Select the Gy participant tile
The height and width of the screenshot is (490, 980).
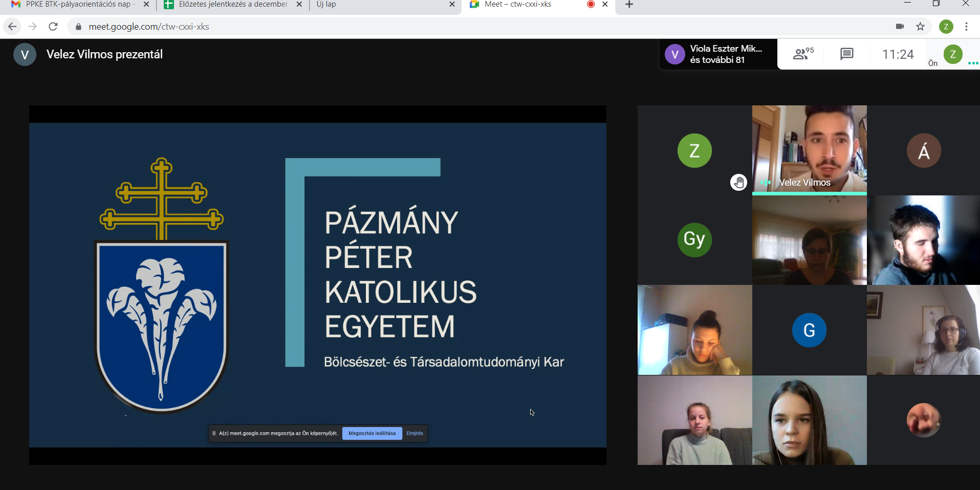694,240
